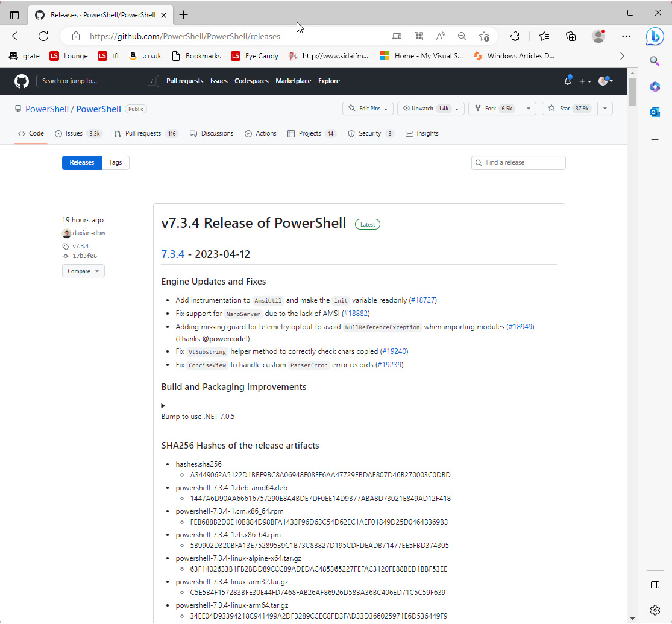Open the Actions tab
This screenshot has height=624, width=672.
[260, 134]
